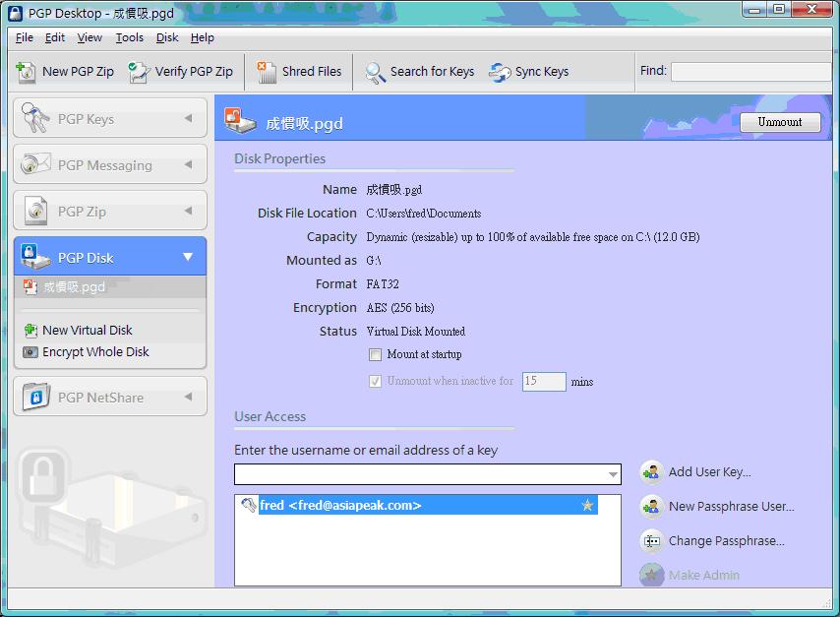Toggle Unmount when inactive checkbox
Viewport: 840px width, 617px height.
click(375, 382)
